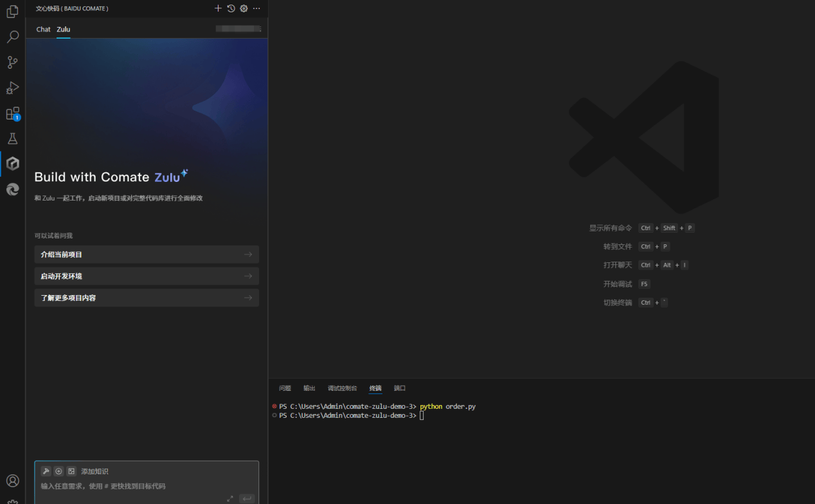
Task: Click the 启动开发环境 suggestion
Action: [x=147, y=276]
